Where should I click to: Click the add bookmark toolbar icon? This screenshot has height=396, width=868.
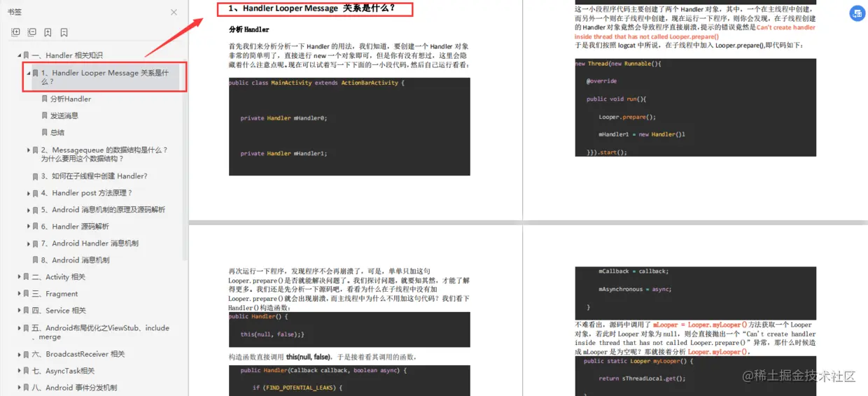coord(48,32)
